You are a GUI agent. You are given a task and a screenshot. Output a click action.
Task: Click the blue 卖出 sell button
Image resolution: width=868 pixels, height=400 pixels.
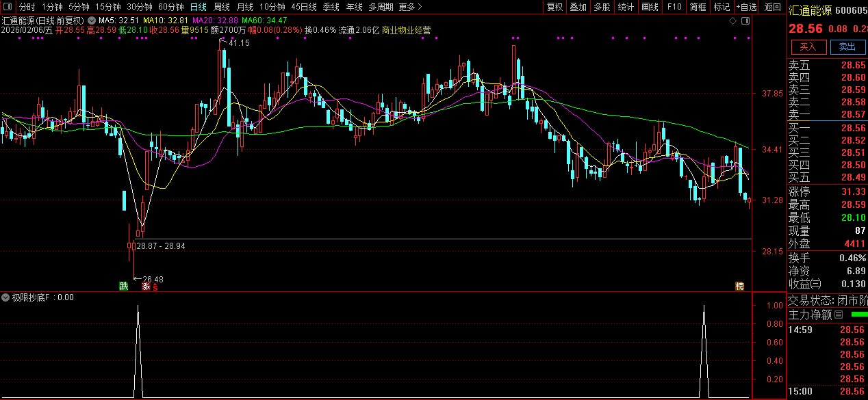(x=847, y=46)
